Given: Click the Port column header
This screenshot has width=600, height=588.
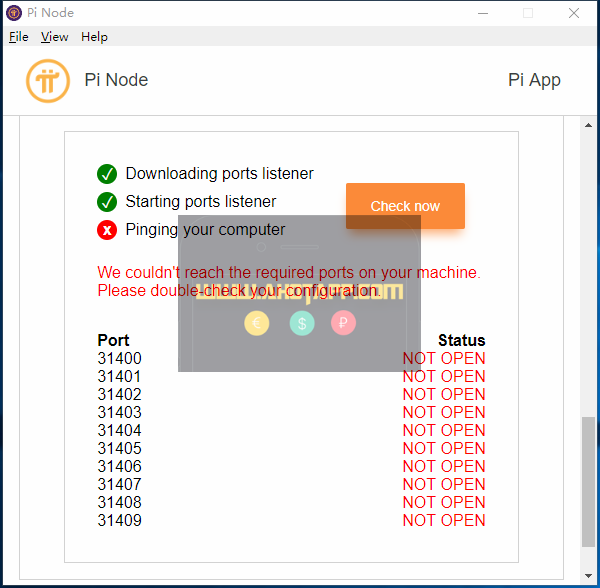Looking at the screenshot, I should click(113, 340).
